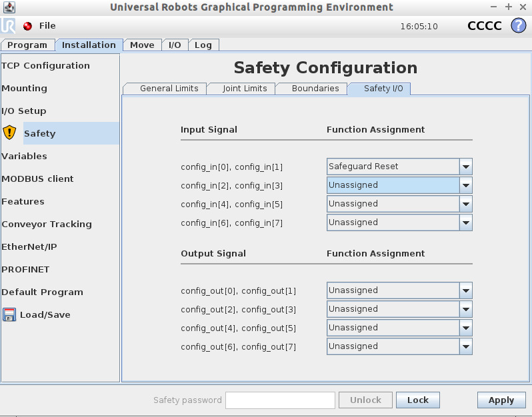Click the Safety Configuration title
Image resolution: width=532 pixels, height=417 pixels.
326,67
